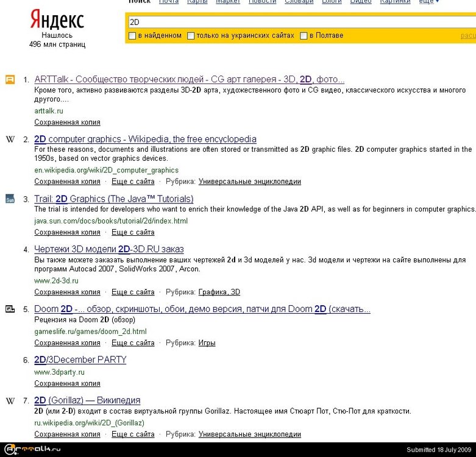Screen dimensions: 476x457
Task: Click the Sun favicon beside Java Tutorials result
Action: [x=10, y=199]
